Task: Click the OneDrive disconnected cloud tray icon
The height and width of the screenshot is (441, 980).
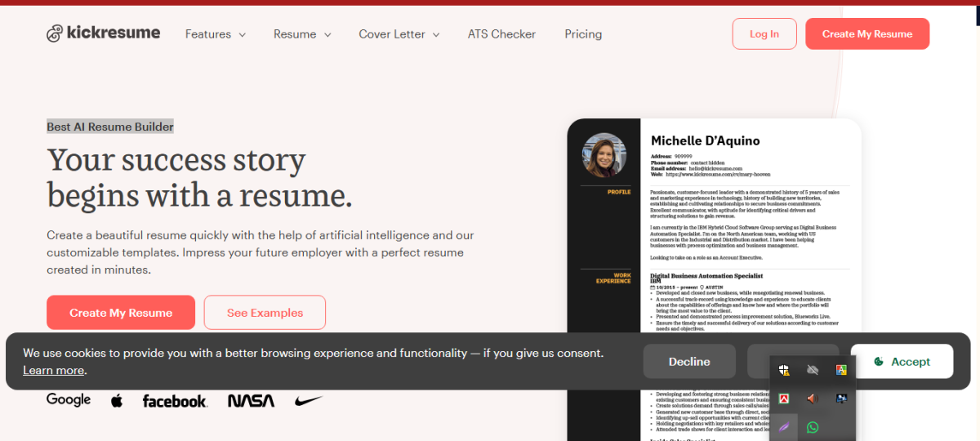Action: pos(812,370)
